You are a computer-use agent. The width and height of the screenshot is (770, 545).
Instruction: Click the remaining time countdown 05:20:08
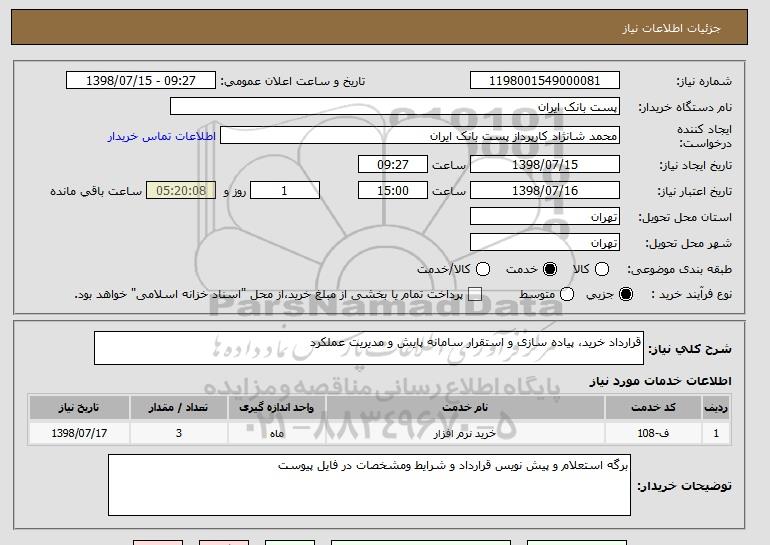(x=181, y=191)
